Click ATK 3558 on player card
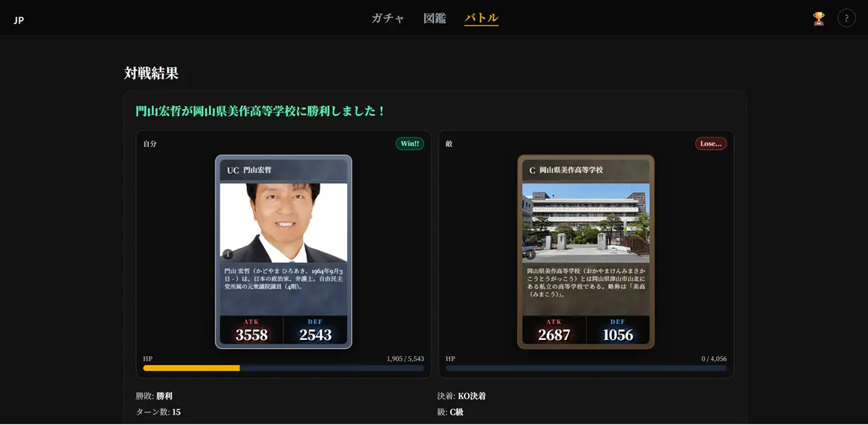The height and width of the screenshot is (425, 868). click(x=251, y=330)
